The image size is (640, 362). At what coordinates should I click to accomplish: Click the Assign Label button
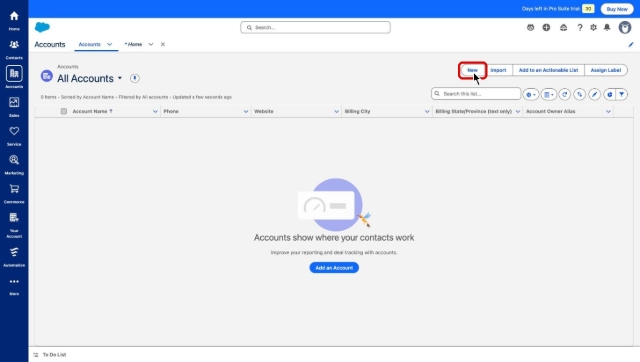click(606, 70)
